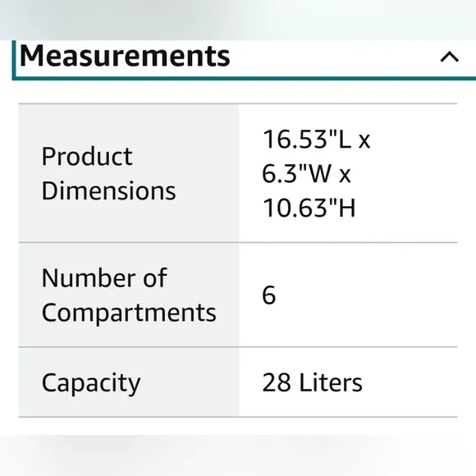Image resolution: width=476 pixels, height=476 pixels.
Task: Click the word Dimensions in the table
Action: pyautogui.click(x=108, y=191)
